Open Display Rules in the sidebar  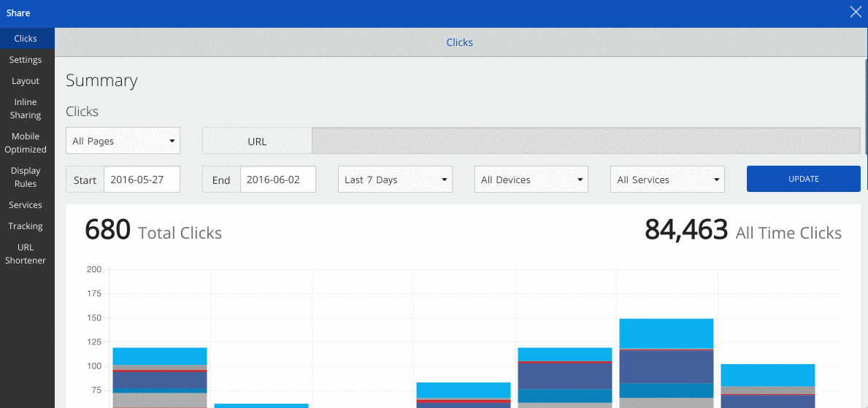coord(27,177)
